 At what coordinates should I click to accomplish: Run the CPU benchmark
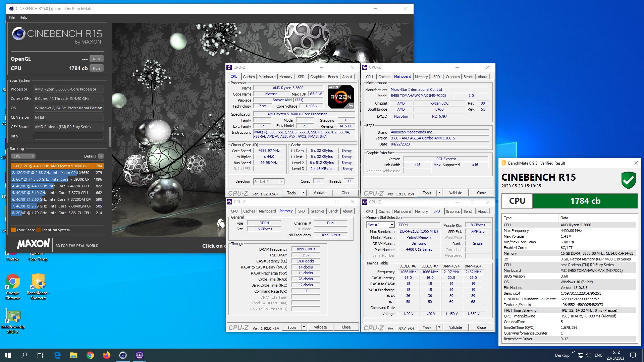click(x=96, y=68)
